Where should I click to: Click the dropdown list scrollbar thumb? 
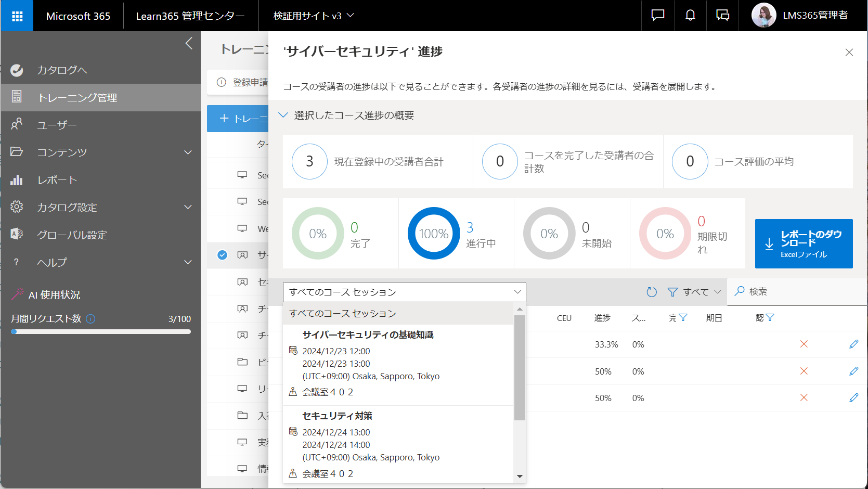pos(520,367)
